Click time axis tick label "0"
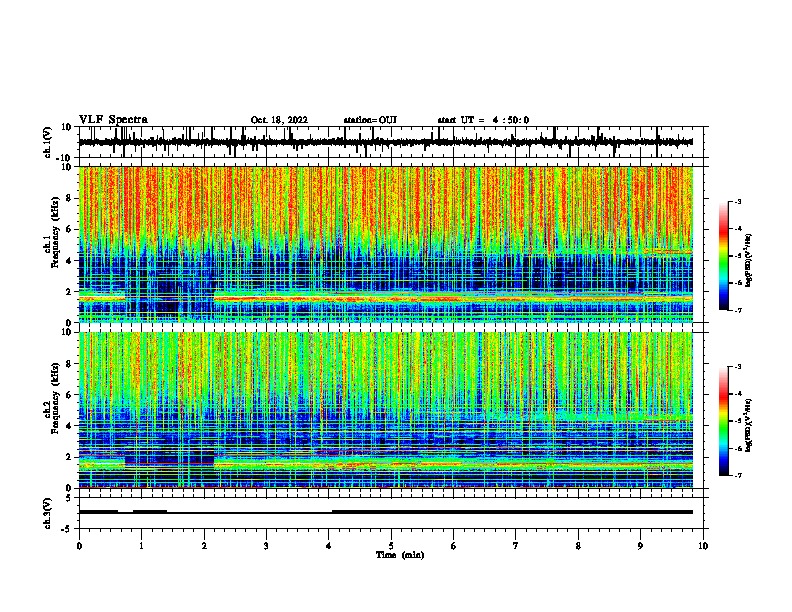792x612 pixels. pyautogui.click(x=79, y=546)
